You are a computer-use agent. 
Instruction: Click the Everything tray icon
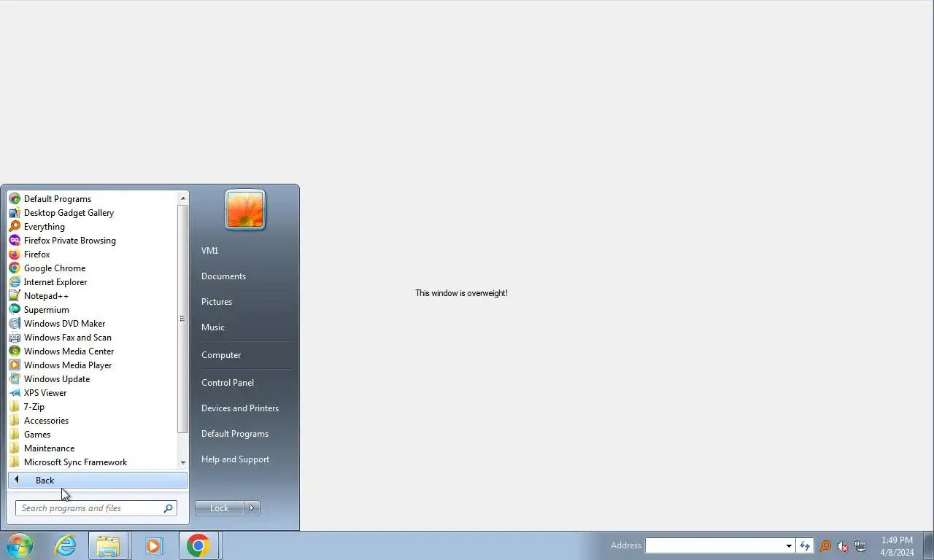point(825,546)
